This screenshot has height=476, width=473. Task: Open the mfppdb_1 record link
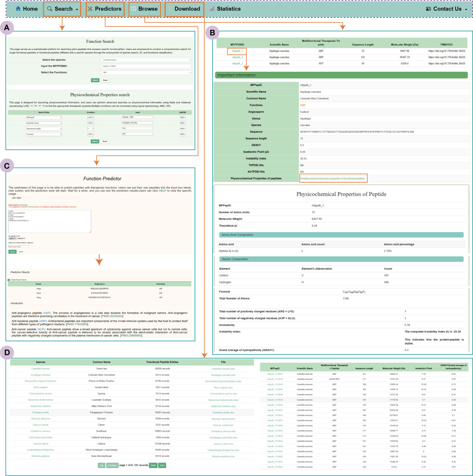[x=237, y=51]
